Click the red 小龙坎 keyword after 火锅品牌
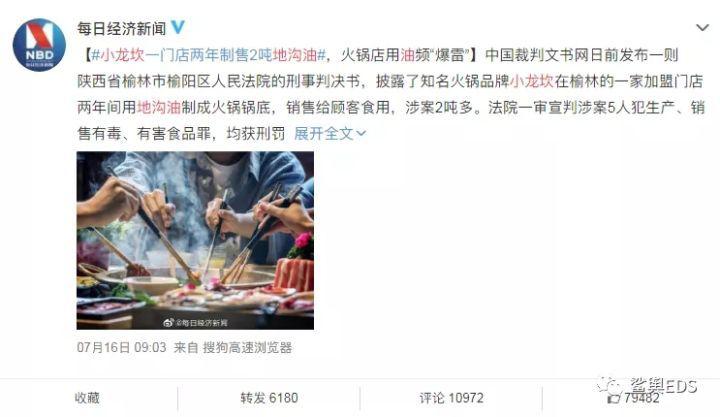Image resolution: width=720 pixels, height=417 pixels. [x=532, y=81]
